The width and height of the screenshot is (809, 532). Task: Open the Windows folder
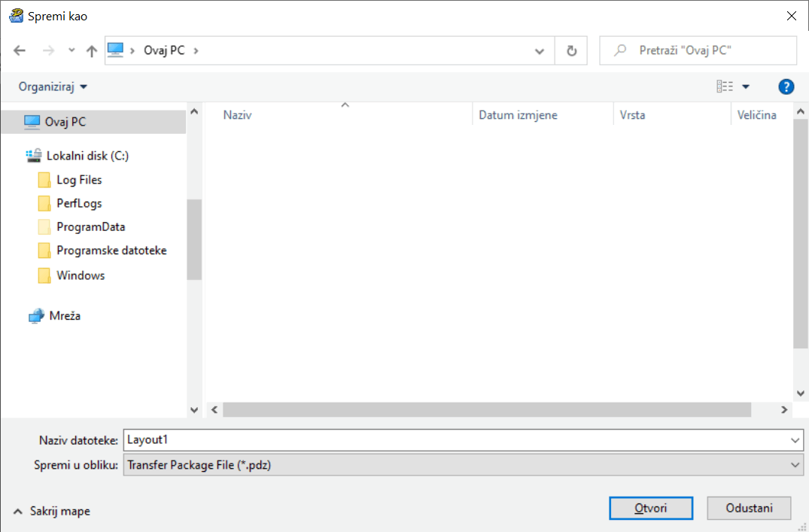tap(81, 275)
